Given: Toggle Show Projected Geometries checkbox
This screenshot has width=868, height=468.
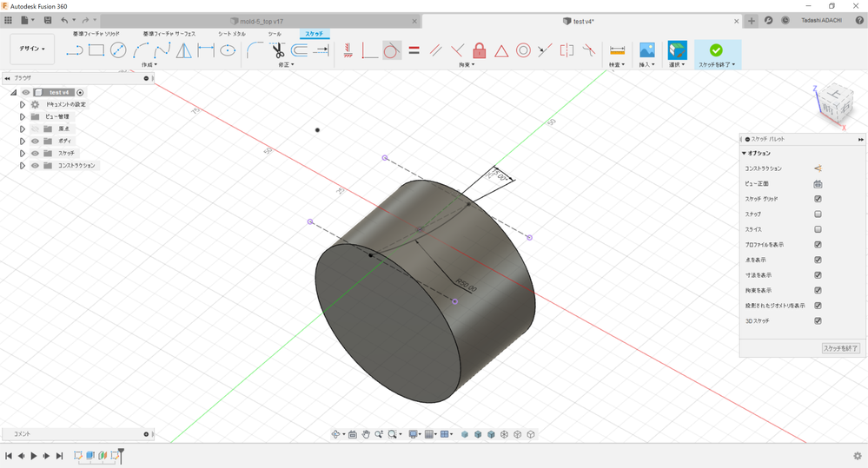Looking at the screenshot, I should click(818, 306).
